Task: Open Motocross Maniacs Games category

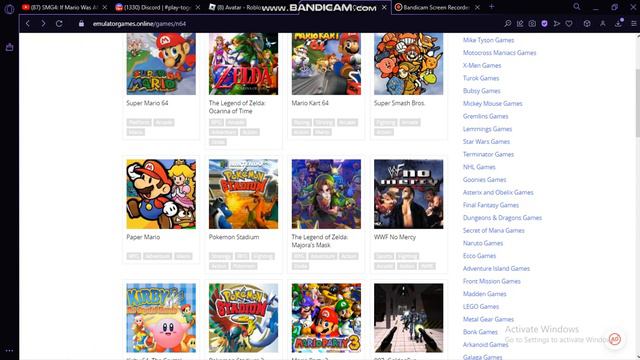Action: pyautogui.click(x=499, y=53)
